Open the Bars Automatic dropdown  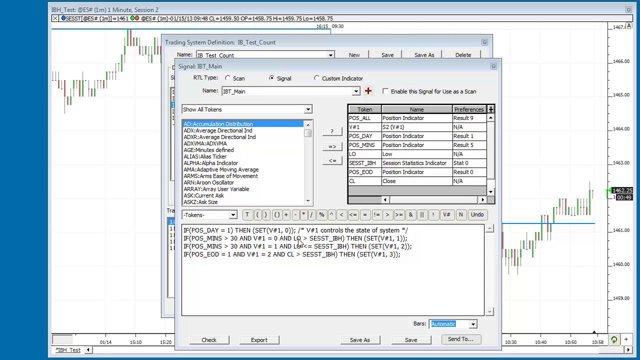[473, 324]
